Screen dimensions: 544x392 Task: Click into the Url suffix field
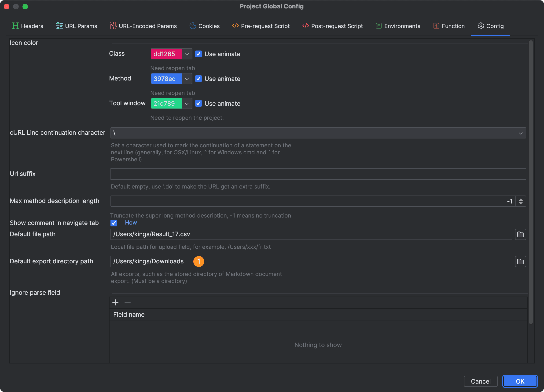[x=318, y=174]
